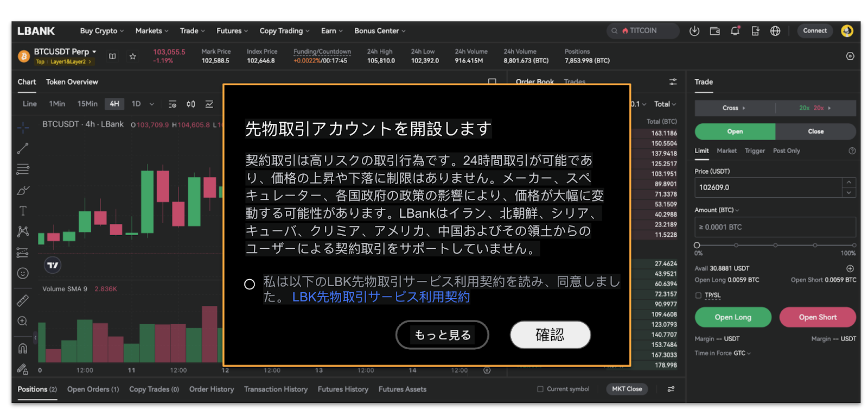Screen dimensions: 868x409
Task: Open the Total column dropdown in order book
Action: (665, 104)
